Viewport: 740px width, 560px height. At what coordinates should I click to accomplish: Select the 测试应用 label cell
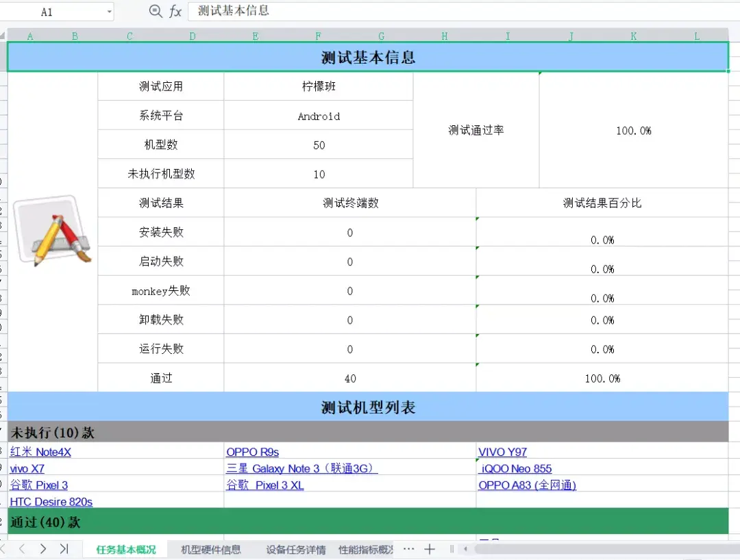[x=161, y=86]
